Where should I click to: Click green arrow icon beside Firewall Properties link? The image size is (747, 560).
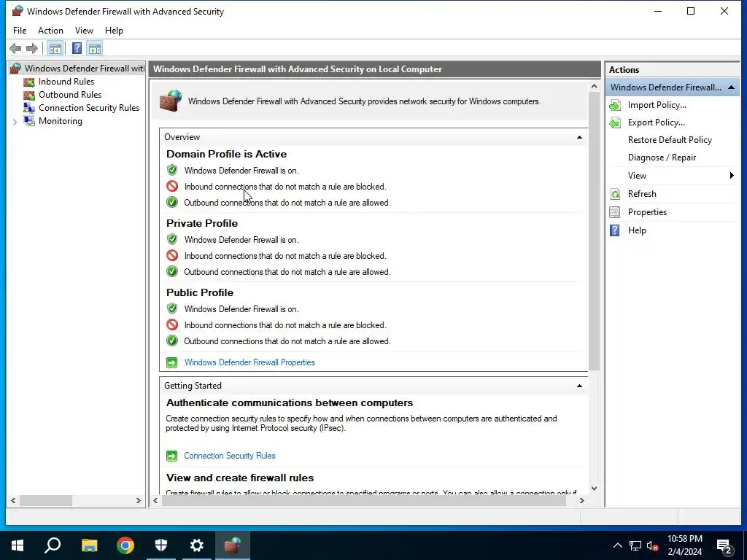tap(171, 363)
